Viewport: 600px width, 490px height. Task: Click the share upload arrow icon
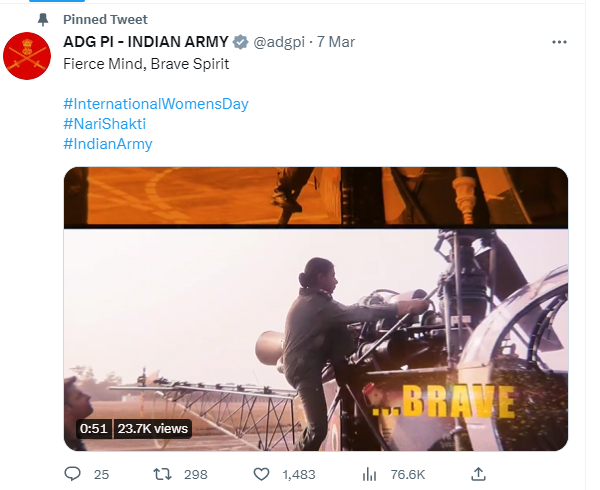click(x=478, y=473)
